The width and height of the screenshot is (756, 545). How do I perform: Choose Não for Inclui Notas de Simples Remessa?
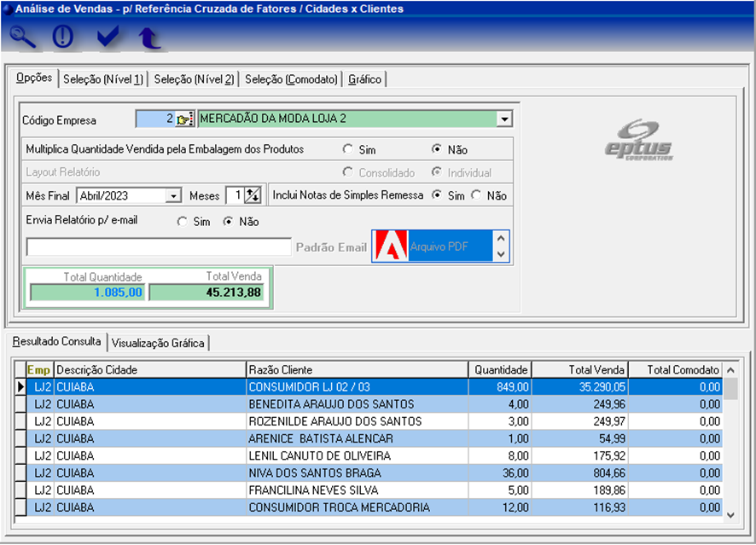pyautogui.click(x=476, y=195)
